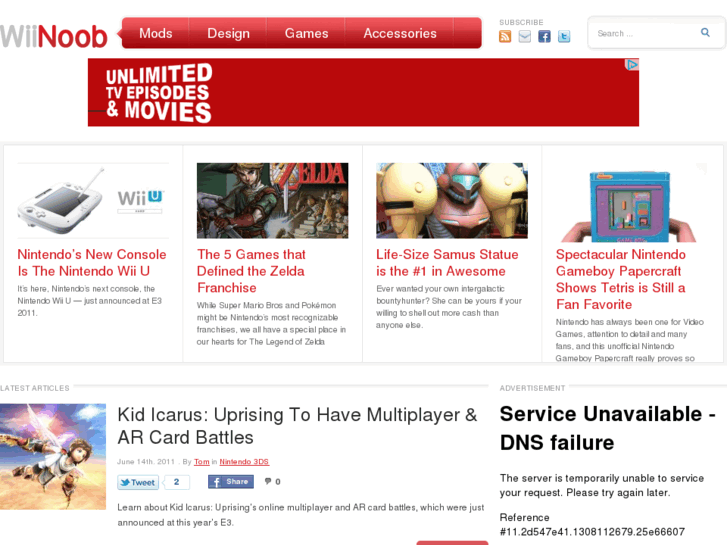Click the Facebook Share button

(231, 482)
